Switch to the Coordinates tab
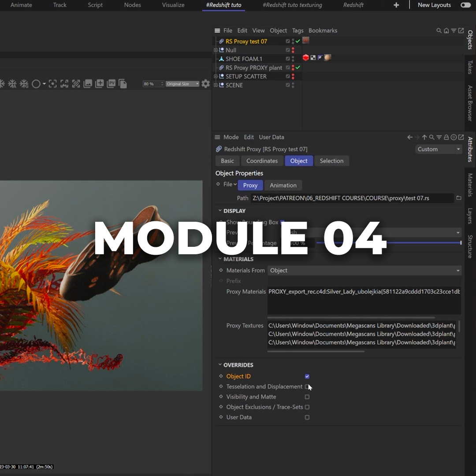 (x=262, y=161)
